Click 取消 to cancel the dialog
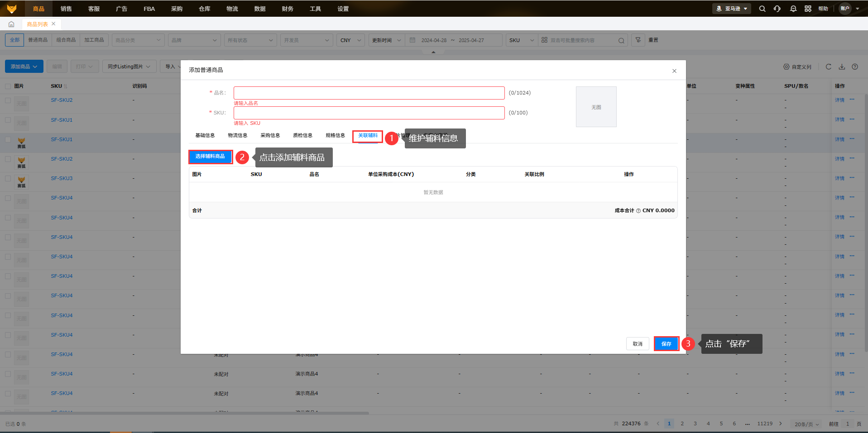The image size is (868, 433). (x=638, y=344)
